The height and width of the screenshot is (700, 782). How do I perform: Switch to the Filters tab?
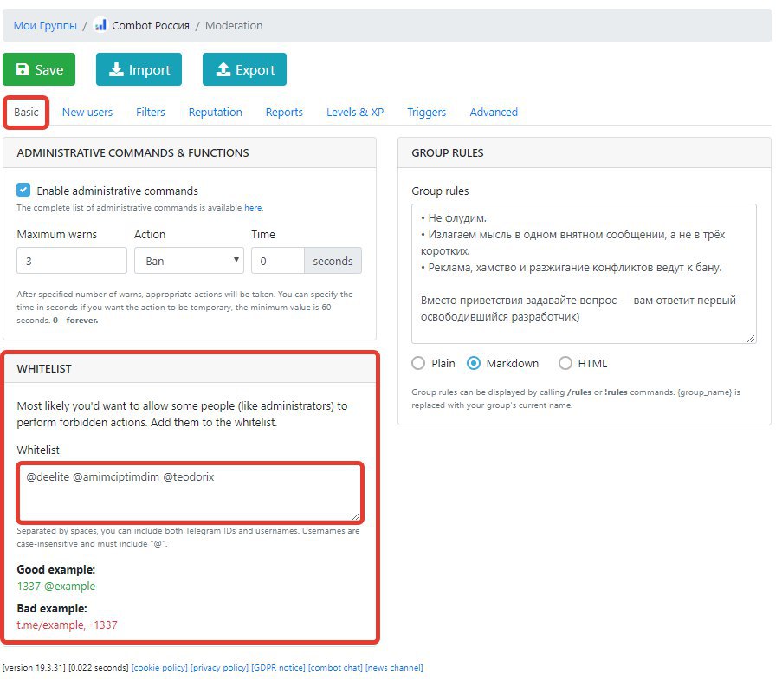point(150,113)
